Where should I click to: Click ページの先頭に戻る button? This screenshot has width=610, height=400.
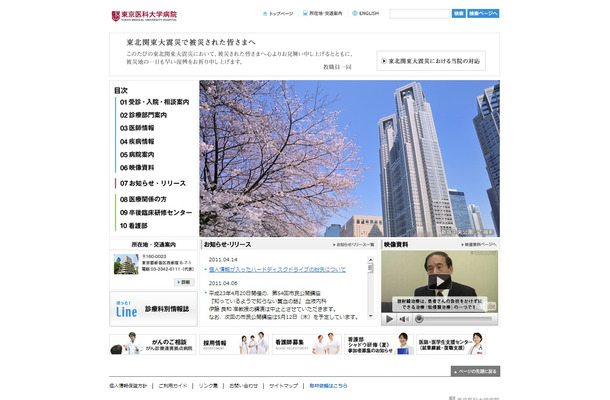click(x=475, y=371)
